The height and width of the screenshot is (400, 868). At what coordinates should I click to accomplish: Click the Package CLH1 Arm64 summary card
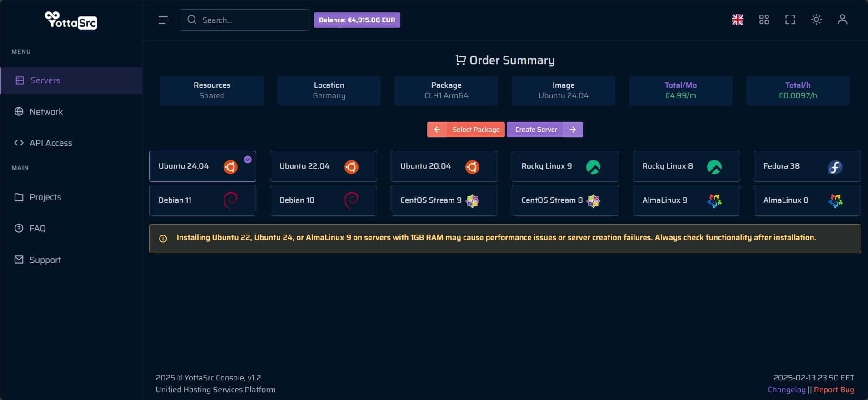coord(446,90)
